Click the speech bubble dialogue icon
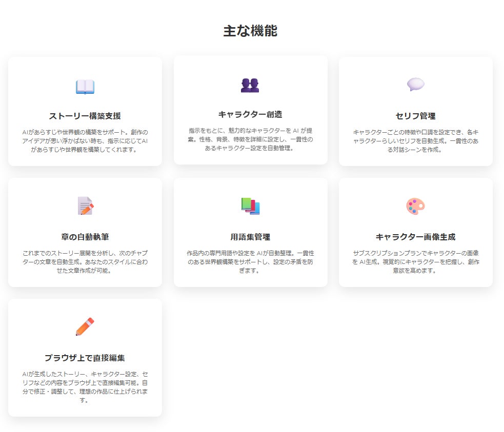Viewport: 504px width, 432px height. point(415,85)
